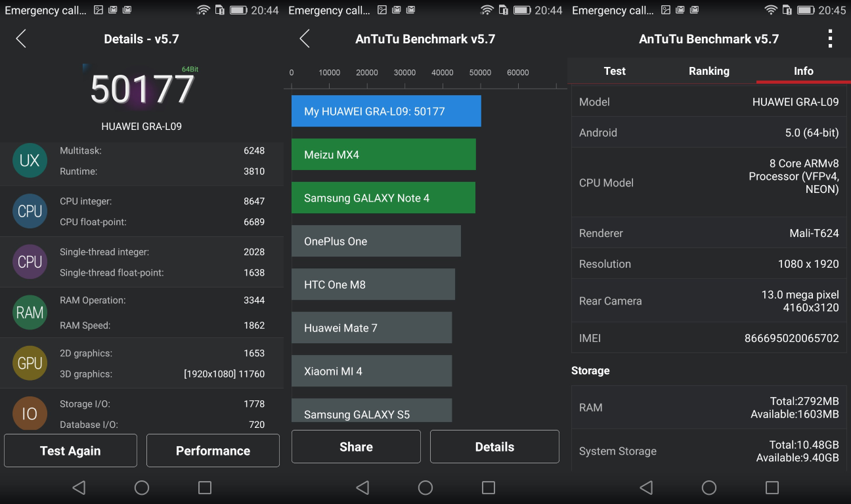Select the Samsung GALAXY S5 ranking bar
851x504 pixels.
[372, 410]
